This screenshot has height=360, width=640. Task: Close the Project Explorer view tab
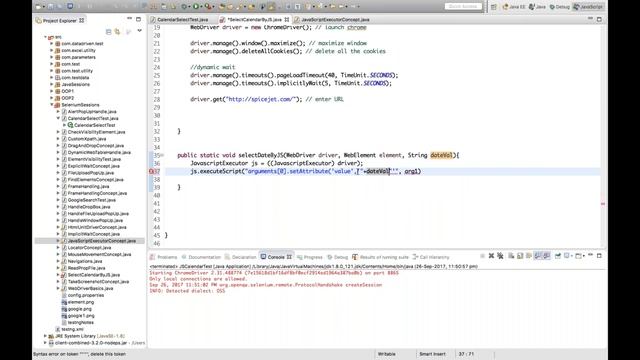(x=82, y=20)
